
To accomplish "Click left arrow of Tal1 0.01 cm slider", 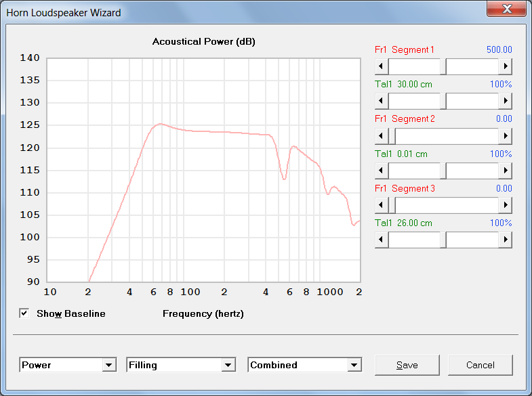I will 382,171.
